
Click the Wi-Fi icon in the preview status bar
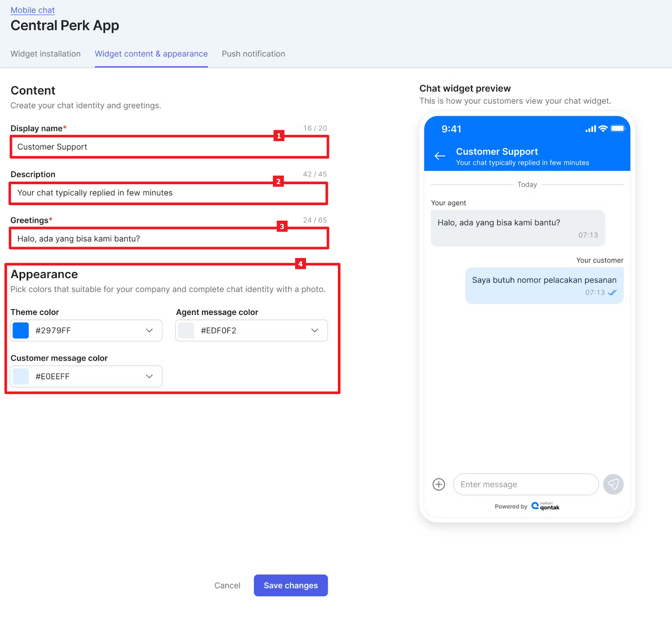coord(603,129)
